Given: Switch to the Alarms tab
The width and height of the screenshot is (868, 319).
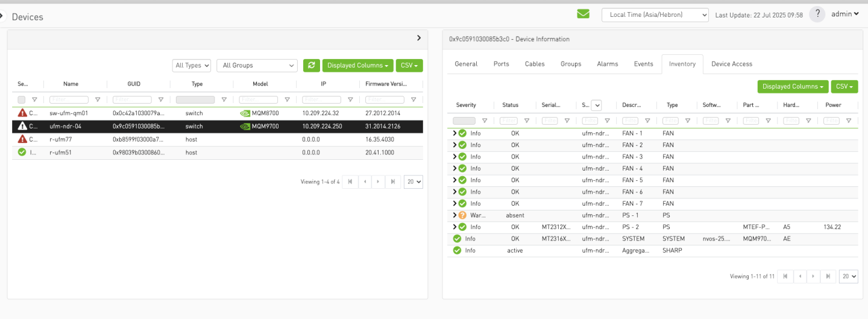Looking at the screenshot, I should point(607,64).
